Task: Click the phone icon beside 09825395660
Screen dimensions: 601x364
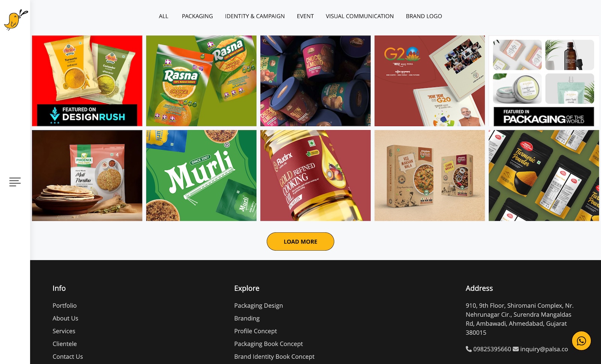Action: point(469,349)
